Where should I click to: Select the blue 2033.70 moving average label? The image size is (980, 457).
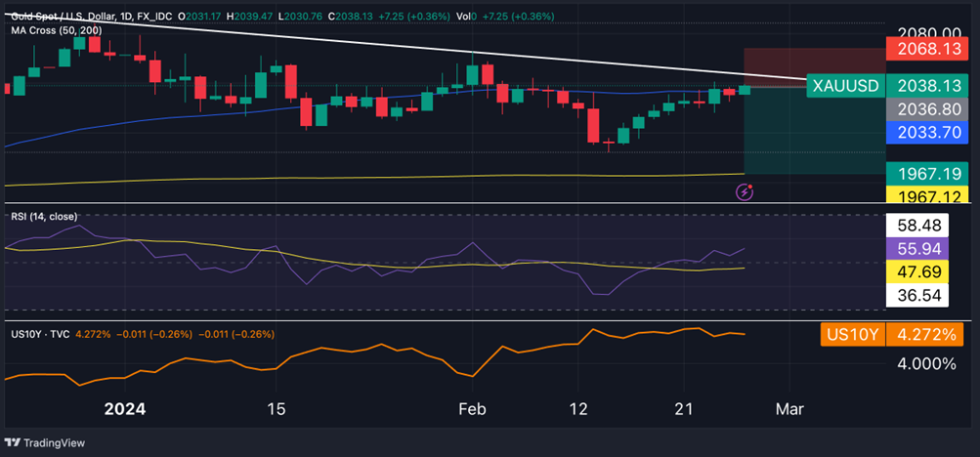pyautogui.click(x=924, y=133)
